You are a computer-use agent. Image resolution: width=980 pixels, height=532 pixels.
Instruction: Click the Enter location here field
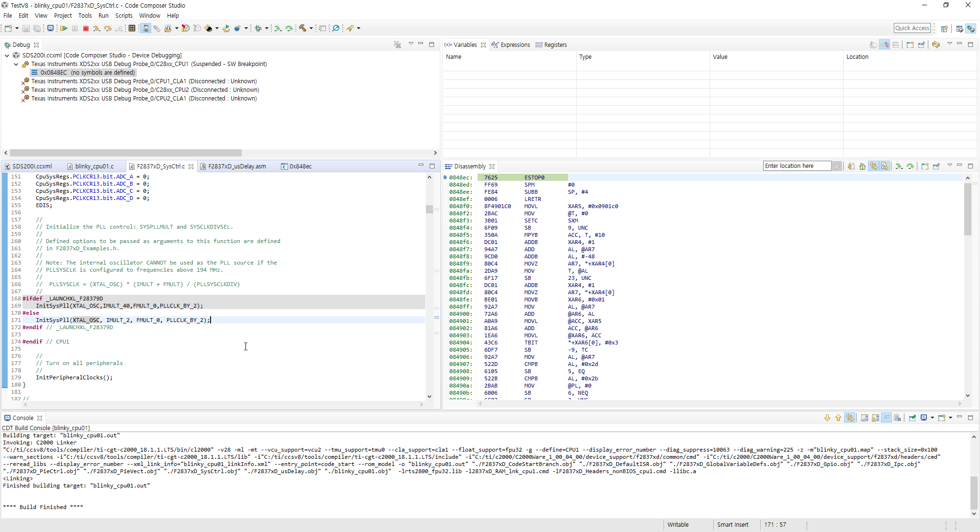[x=797, y=166]
